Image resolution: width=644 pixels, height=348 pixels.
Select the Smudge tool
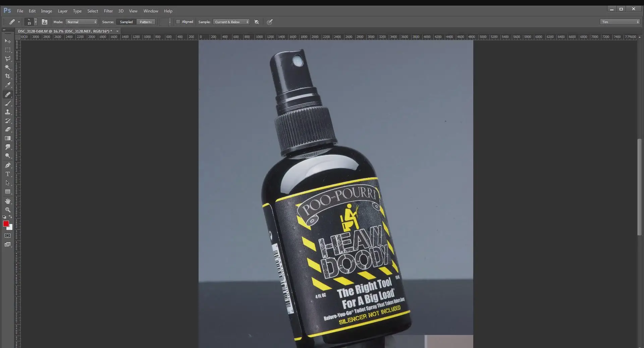pyautogui.click(x=7, y=147)
